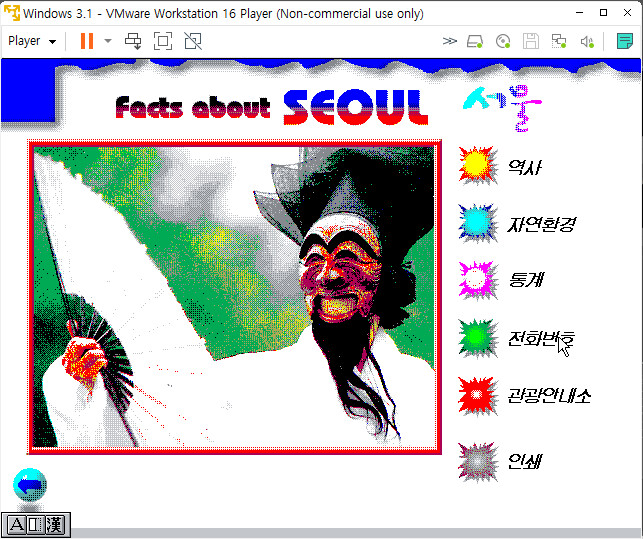Click the 漢 Hanja conversion button
Viewport: 643px width, 539px height.
point(54,525)
